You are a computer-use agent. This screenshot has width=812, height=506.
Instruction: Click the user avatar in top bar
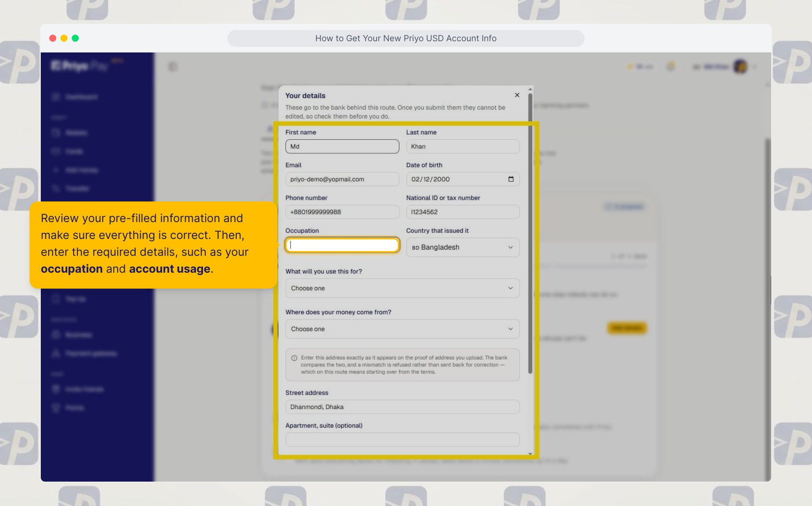740,67
